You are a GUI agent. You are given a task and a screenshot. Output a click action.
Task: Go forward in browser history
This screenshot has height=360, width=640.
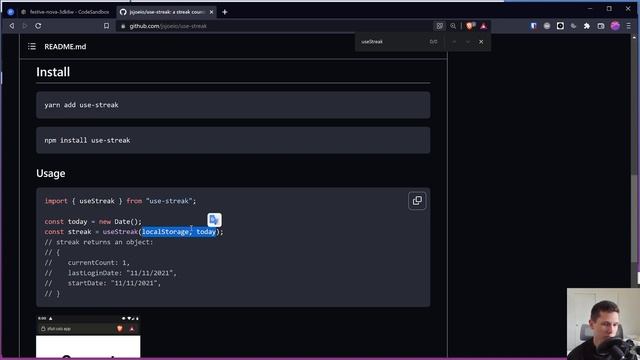pos(25,26)
